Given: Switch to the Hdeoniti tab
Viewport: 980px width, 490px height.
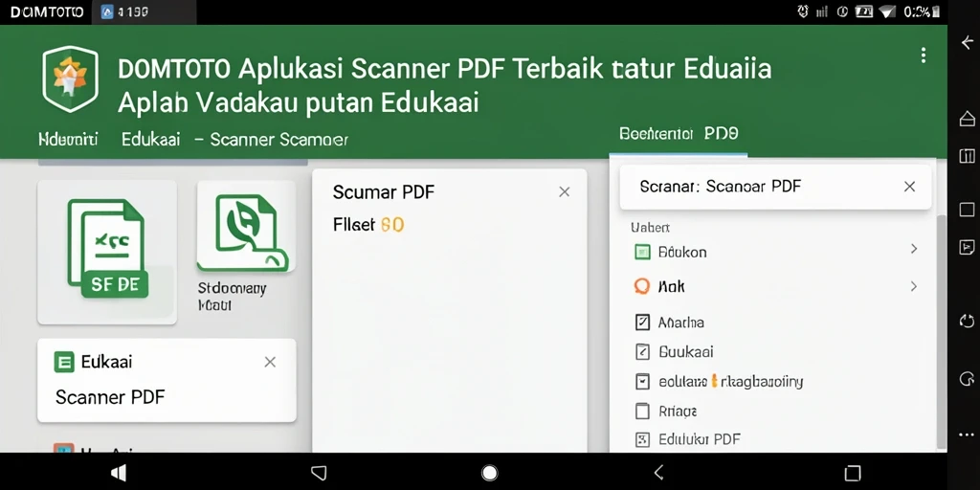Looking at the screenshot, I should click(x=68, y=139).
